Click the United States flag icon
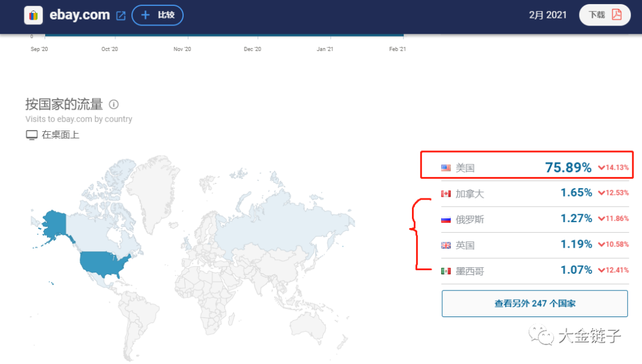Image resolution: width=642 pixels, height=364 pixels. pos(446,168)
